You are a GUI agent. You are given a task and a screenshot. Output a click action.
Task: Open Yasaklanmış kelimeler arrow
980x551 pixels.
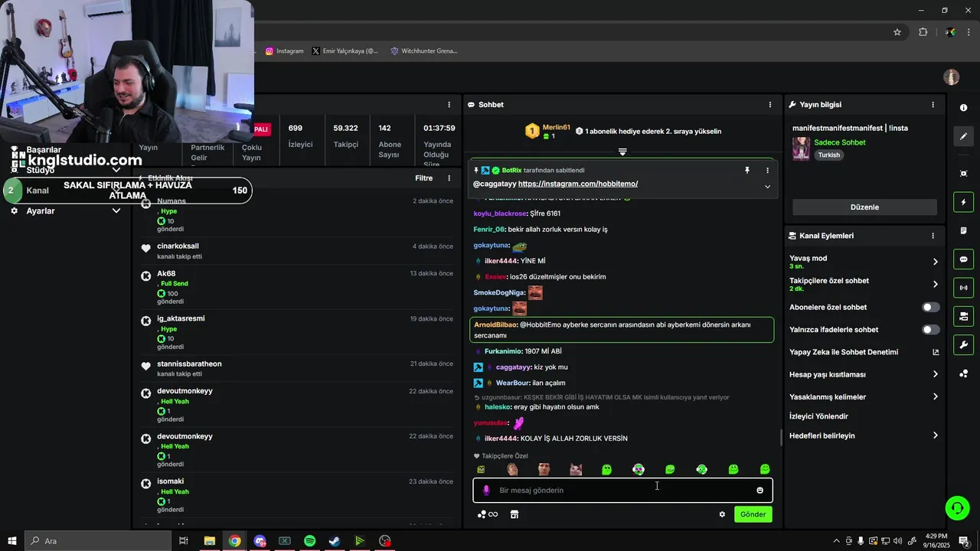[935, 396]
